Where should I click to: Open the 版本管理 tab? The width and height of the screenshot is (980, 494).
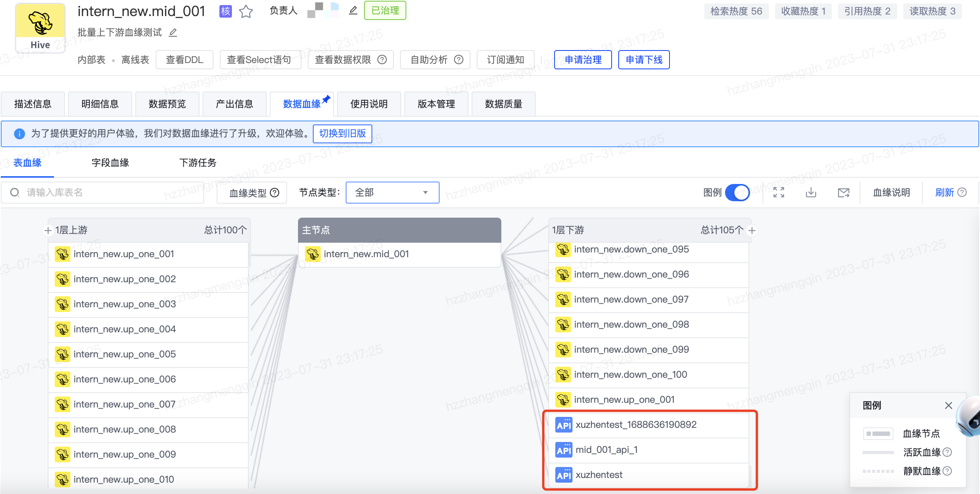point(436,104)
